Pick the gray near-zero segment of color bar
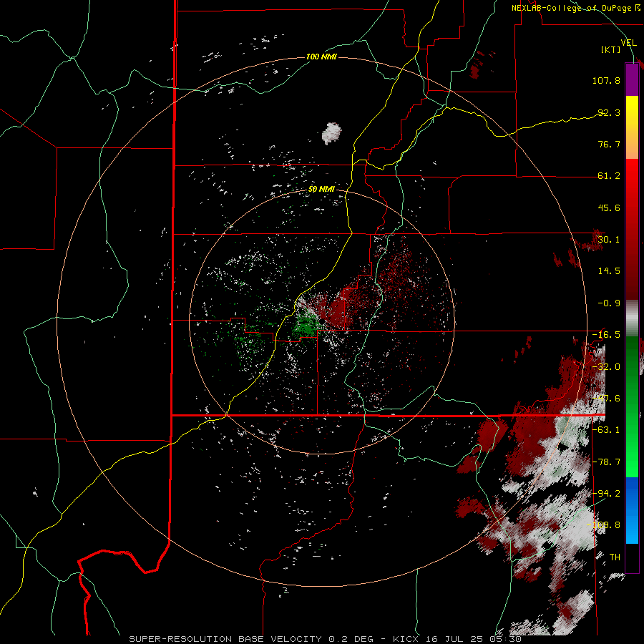The height and width of the screenshot is (644, 644). [632, 318]
